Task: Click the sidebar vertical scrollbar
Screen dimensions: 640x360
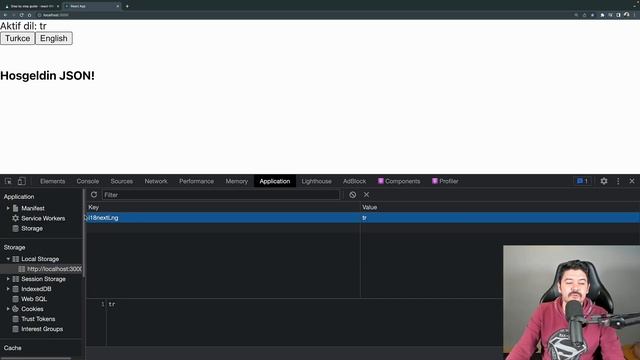Action: (84, 233)
